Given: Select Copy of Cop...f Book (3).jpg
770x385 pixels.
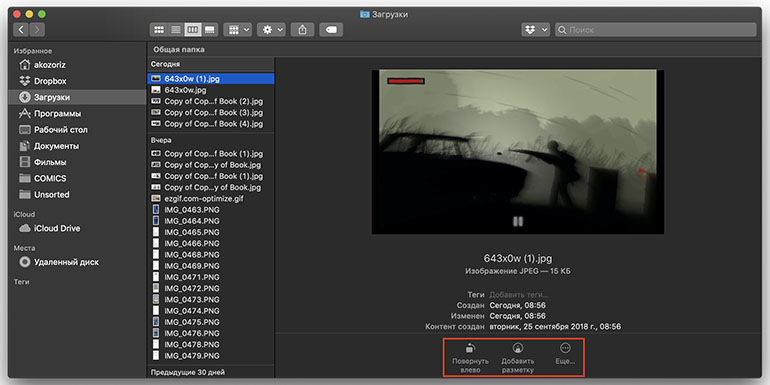Looking at the screenshot, I should coord(211,112).
